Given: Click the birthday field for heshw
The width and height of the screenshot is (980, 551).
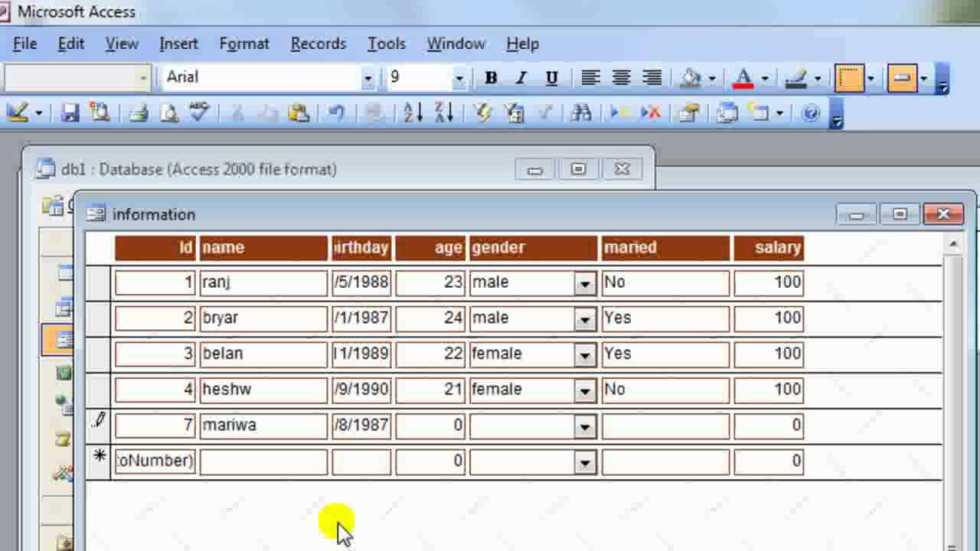Looking at the screenshot, I should coord(361,389).
